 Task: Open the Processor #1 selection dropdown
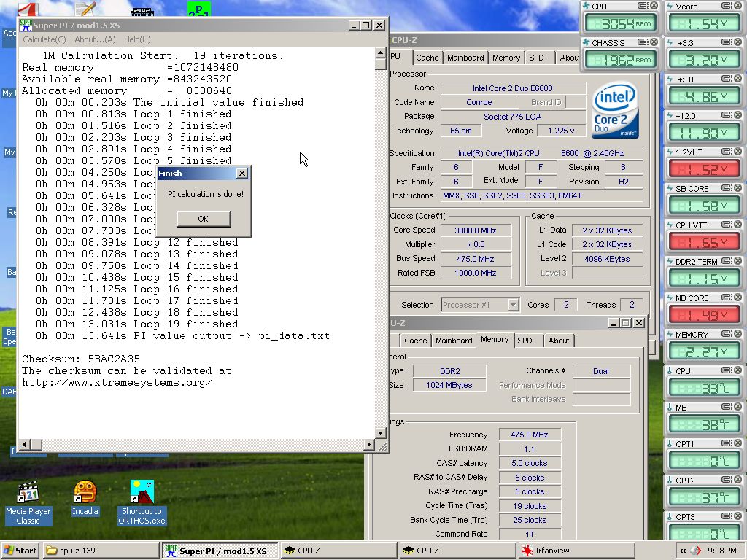coord(513,305)
